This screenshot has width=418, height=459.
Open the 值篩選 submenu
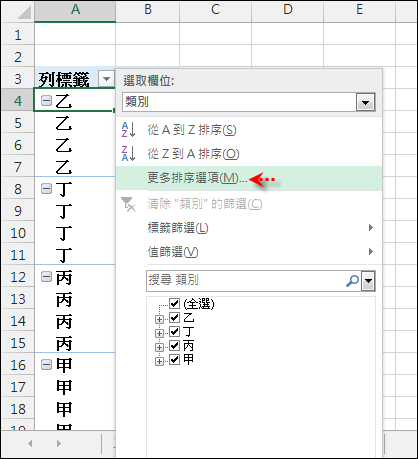click(x=248, y=252)
